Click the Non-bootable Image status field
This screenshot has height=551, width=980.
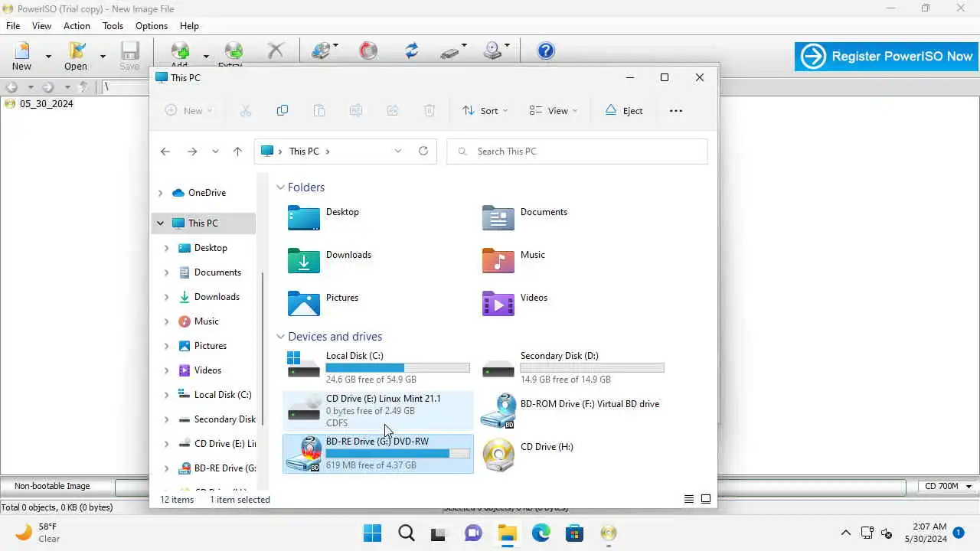click(56, 486)
